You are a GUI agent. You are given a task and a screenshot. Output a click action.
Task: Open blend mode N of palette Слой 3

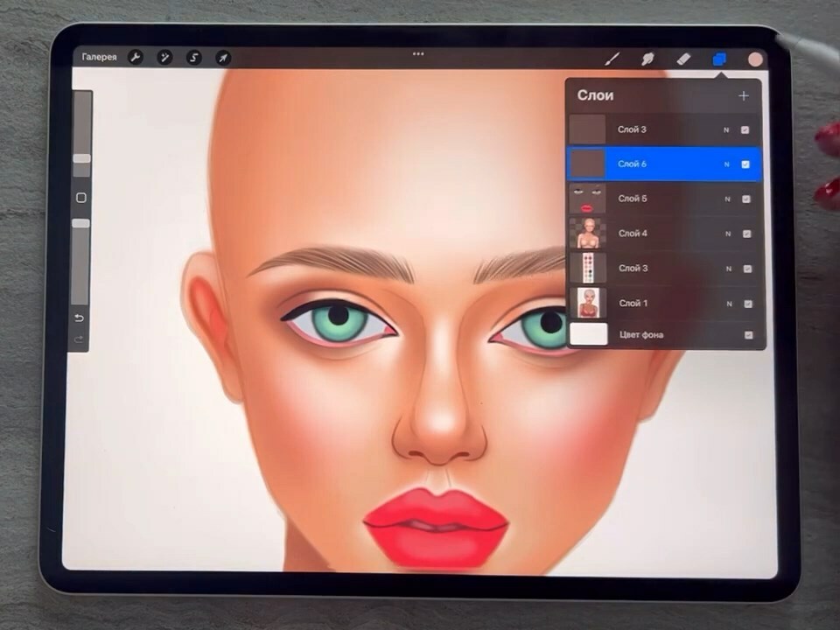pos(729,269)
